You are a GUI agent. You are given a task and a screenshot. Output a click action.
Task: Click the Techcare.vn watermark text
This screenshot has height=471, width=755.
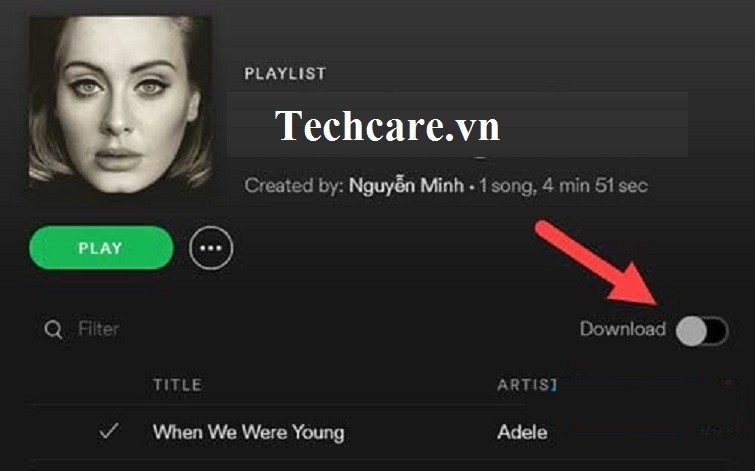click(x=387, y=127)
